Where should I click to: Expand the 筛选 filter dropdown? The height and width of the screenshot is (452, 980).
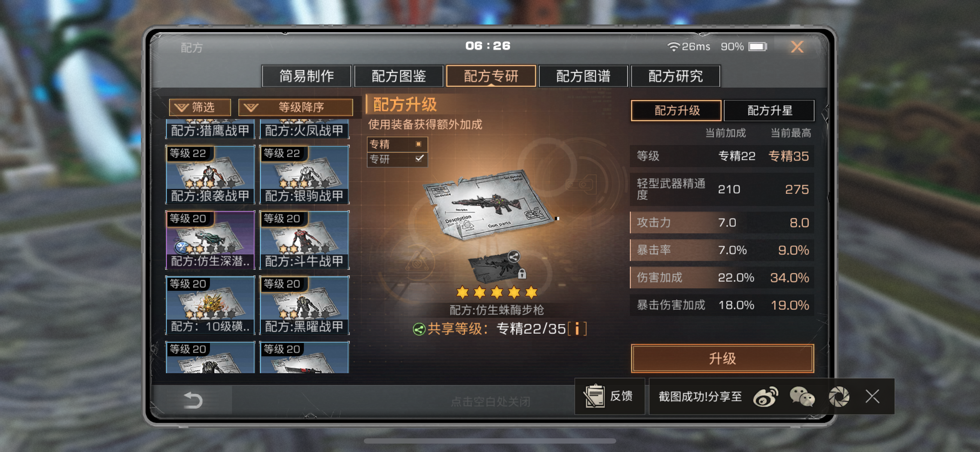pyautogui.click(x=200, y=107)
